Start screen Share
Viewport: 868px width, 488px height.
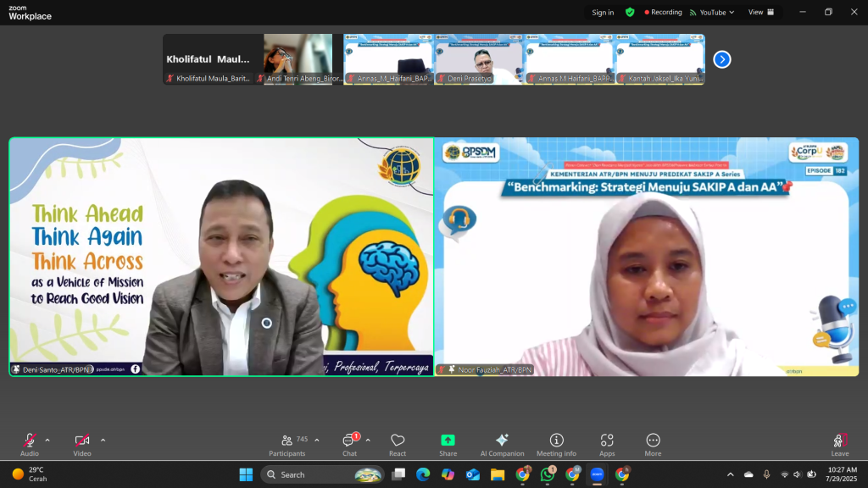448,444
